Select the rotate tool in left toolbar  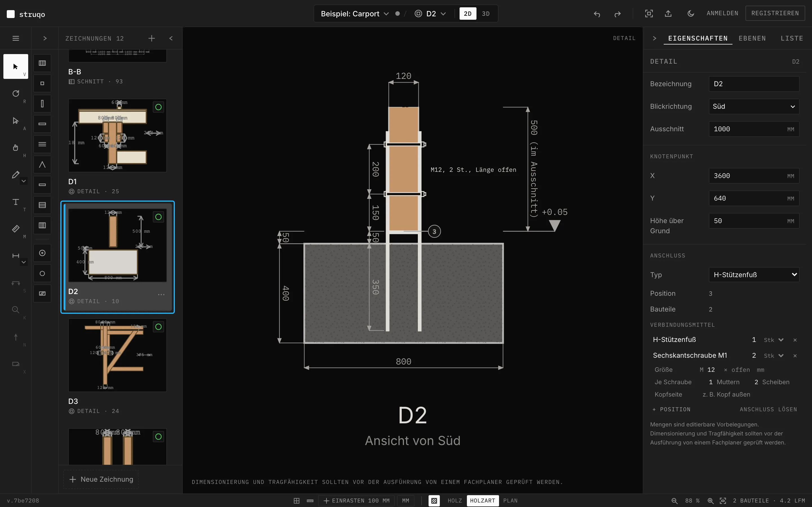click(x=16, y=94)
